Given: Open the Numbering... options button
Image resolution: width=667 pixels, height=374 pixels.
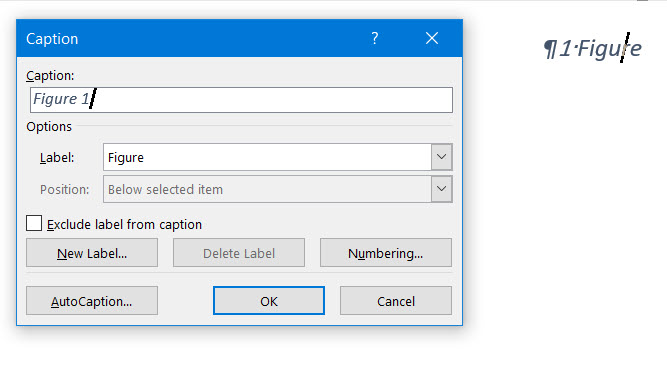Looking at the screenshot, I should click(385, 253).
